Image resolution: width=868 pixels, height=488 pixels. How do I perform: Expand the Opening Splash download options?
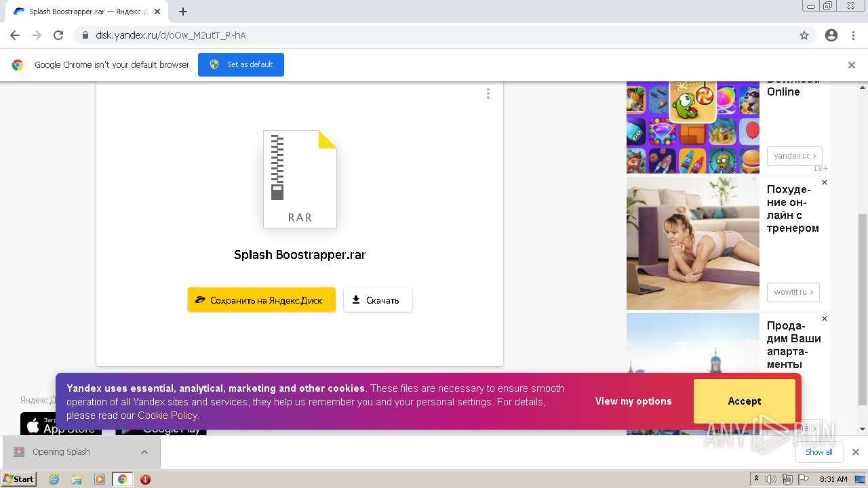[144, 452]
